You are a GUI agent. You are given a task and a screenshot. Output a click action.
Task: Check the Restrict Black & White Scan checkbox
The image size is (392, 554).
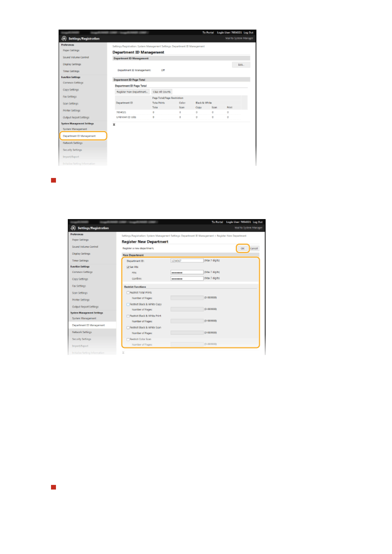128,328
